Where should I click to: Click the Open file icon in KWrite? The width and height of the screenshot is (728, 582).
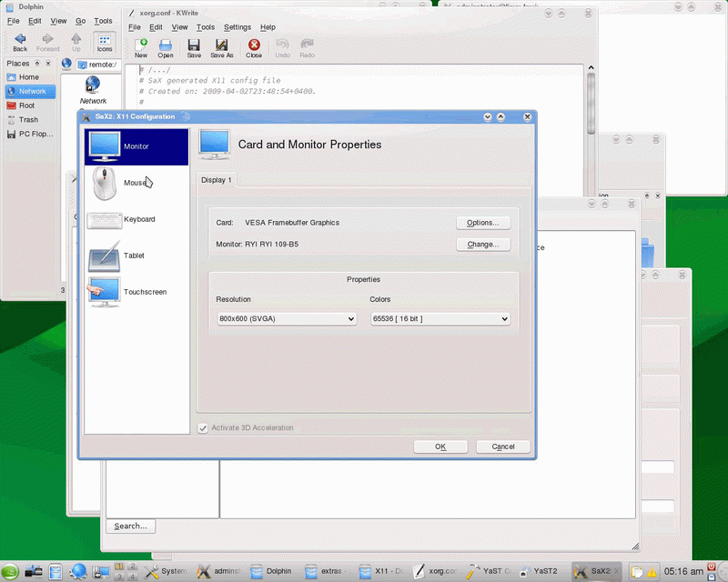(166, 48)
